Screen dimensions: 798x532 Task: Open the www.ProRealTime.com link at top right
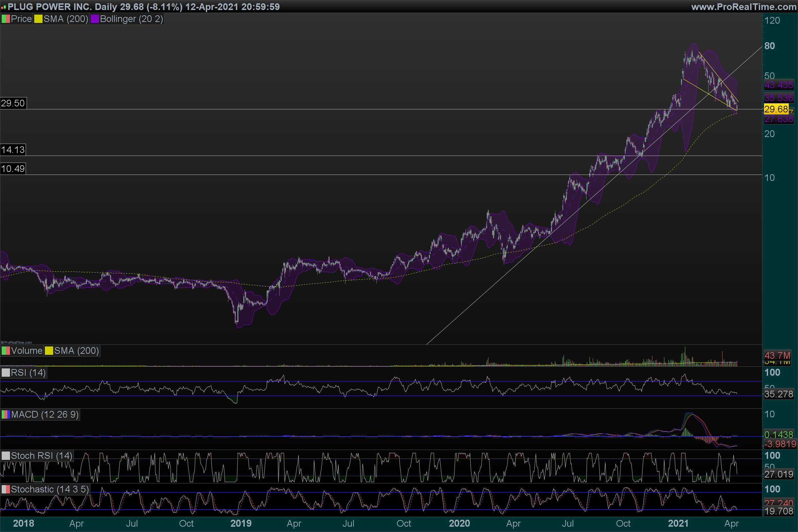pos(744,7)
